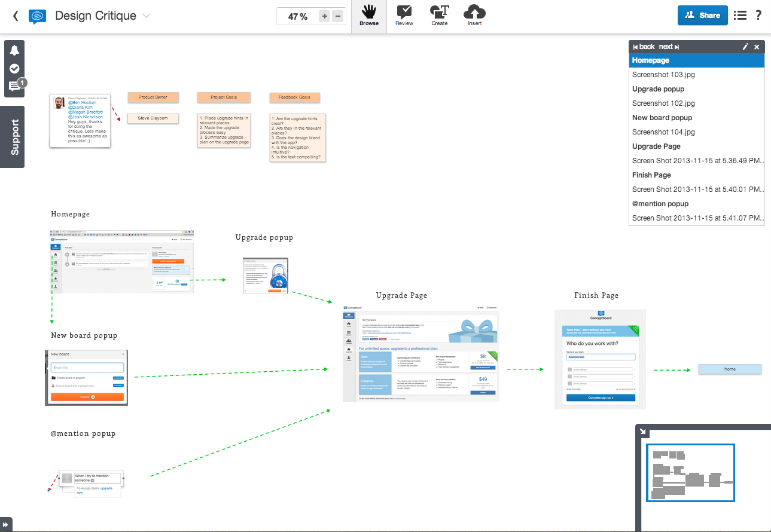The width and height of the screenshot is (771, 532).
Task: Select Screenshot 102.jpg in the outline
Action: point(697,103)
